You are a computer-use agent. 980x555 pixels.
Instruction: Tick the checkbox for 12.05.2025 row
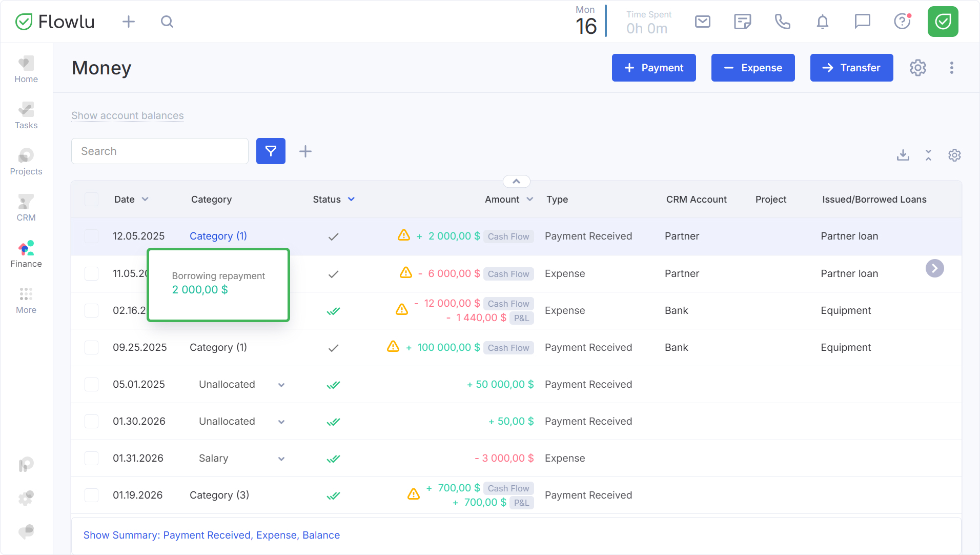(91, 236)
